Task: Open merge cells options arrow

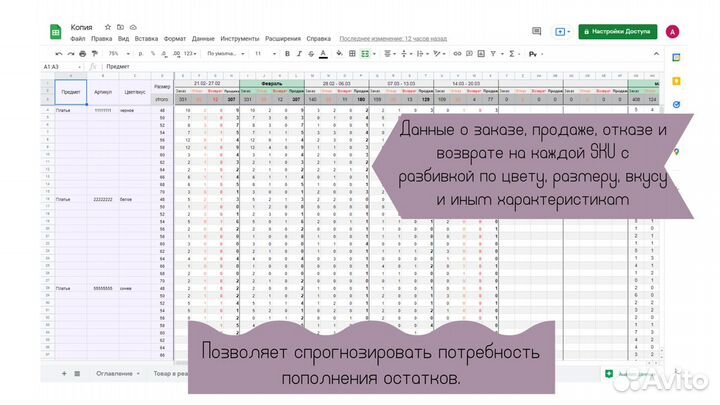Action: [374, 54]
